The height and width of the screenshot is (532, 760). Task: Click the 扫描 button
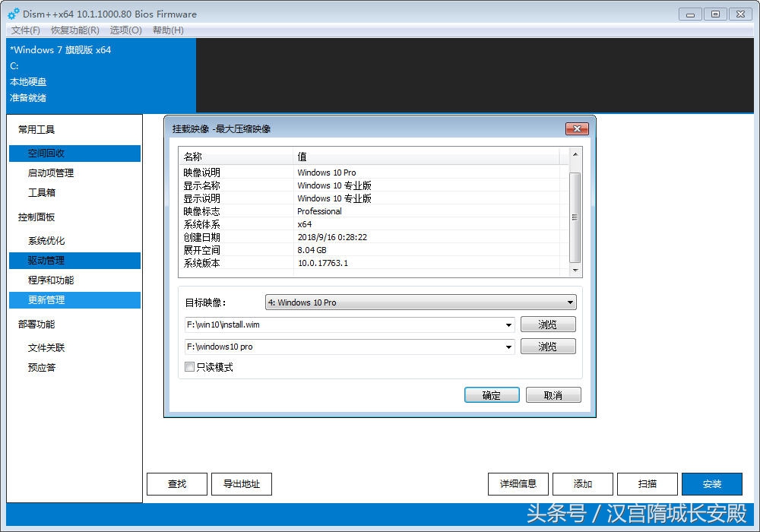click(x=648, y=484)
